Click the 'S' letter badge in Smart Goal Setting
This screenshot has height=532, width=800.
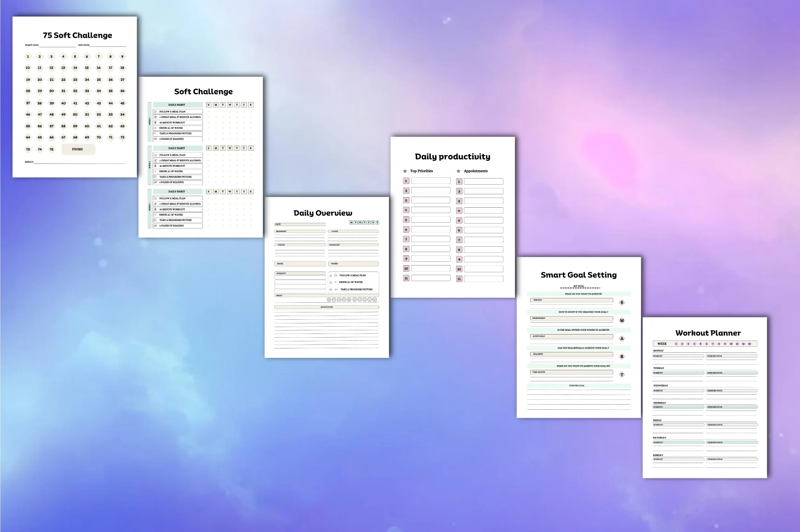click(x=622, y=303)
